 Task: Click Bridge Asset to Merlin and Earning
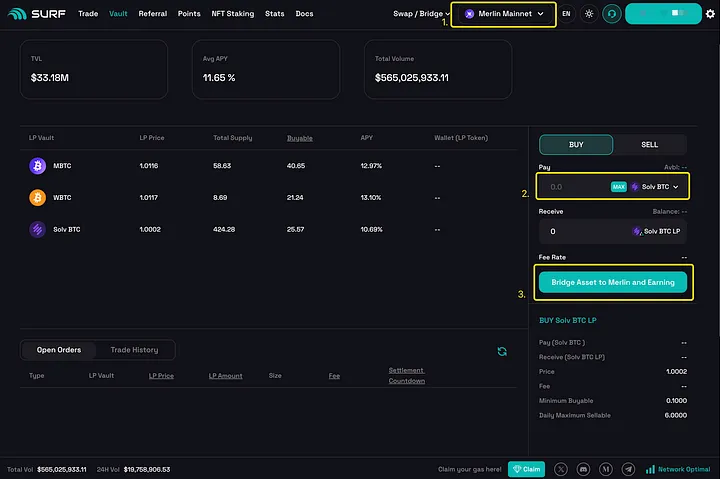613,282
